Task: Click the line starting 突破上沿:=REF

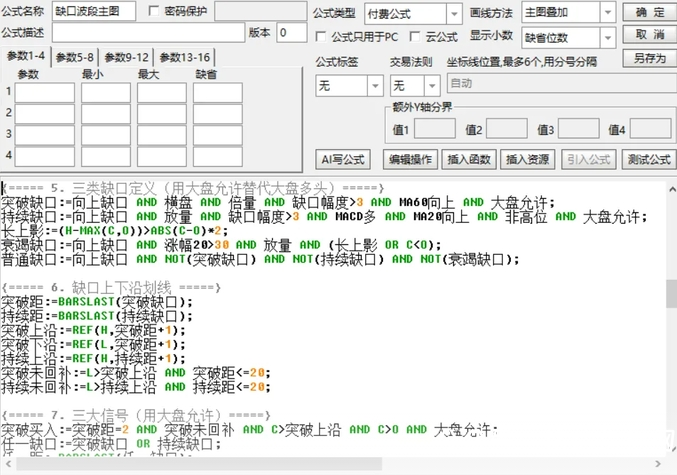Action: (93, 330)
